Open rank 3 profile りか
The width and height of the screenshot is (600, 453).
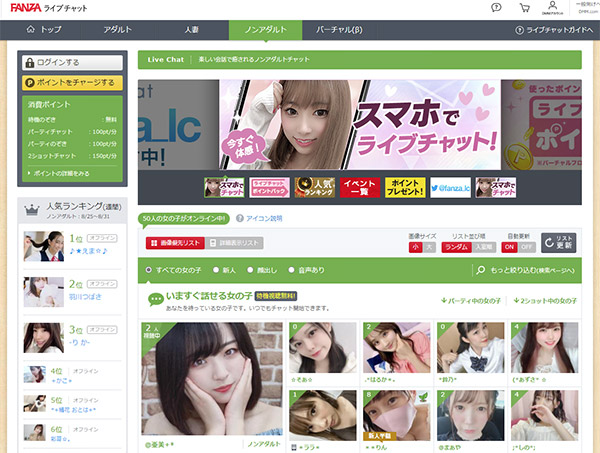tap(80, 342)
